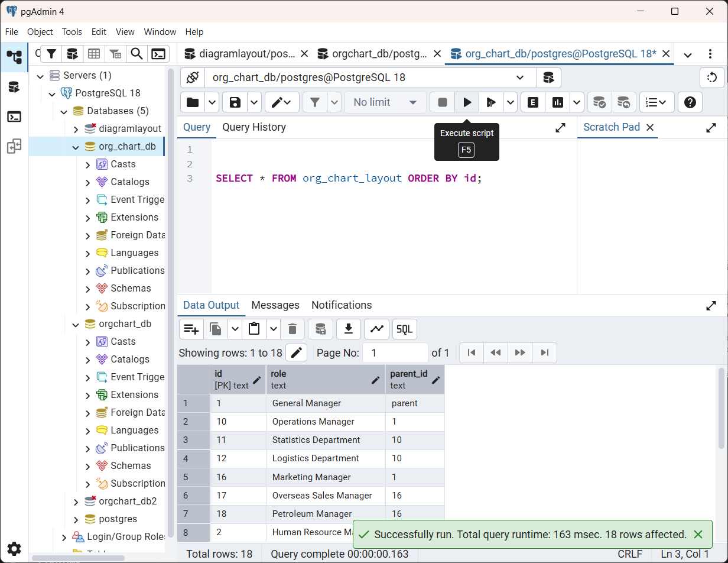Open the tab list chevron dropdown
The image size is (728, 563).
tap(687, 54)
